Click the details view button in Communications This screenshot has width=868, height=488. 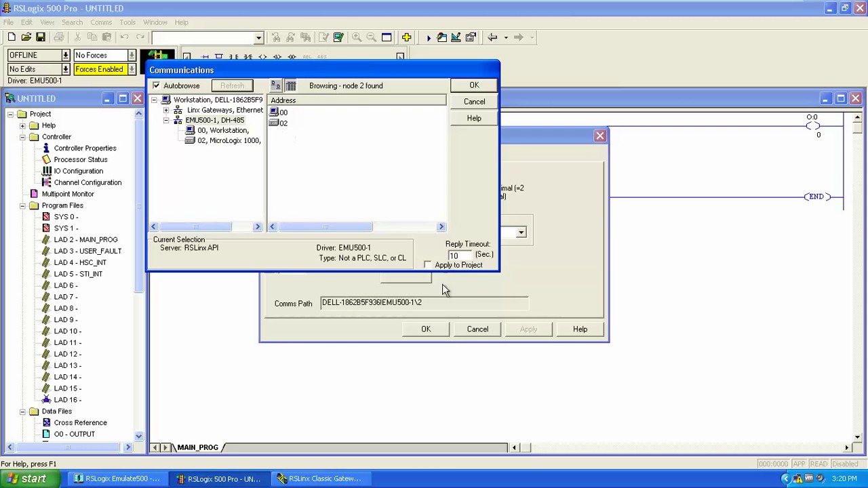click(291, 85)
